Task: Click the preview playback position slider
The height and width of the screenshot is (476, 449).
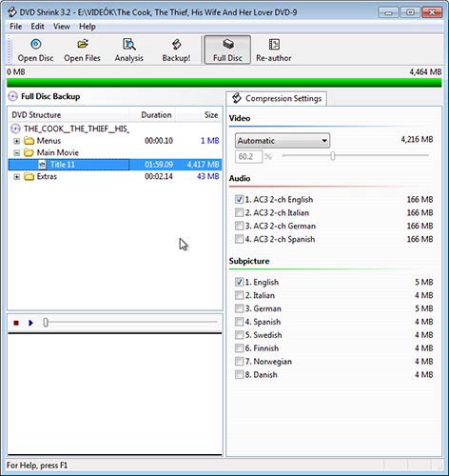Action: coord(46,323)
